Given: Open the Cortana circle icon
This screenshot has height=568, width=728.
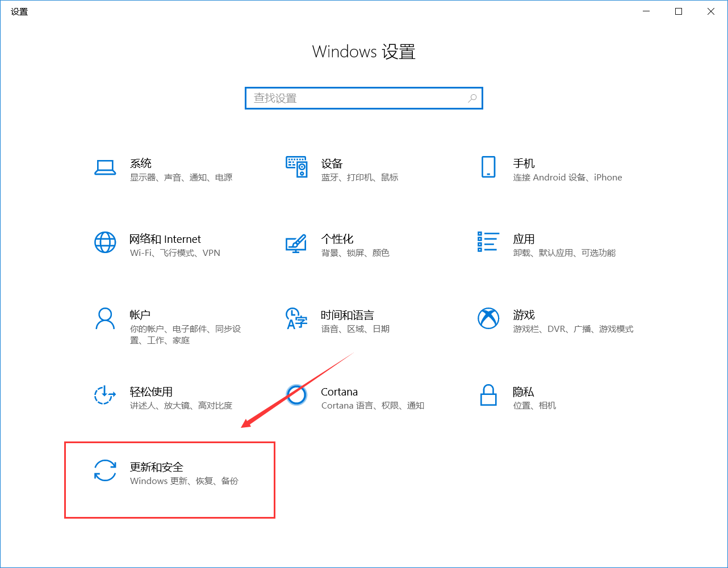Looking at the screenshot, I should [296, 395].
